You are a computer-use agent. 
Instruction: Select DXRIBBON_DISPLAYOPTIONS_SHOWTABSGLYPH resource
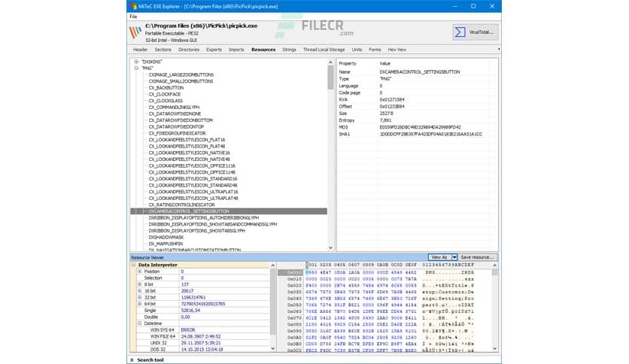click(x=196, y=231)
